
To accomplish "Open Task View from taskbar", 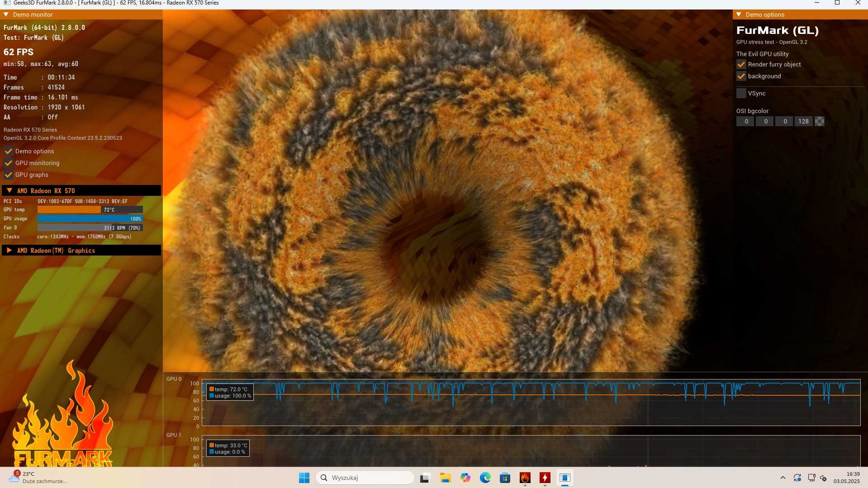I will pos(425,478).
